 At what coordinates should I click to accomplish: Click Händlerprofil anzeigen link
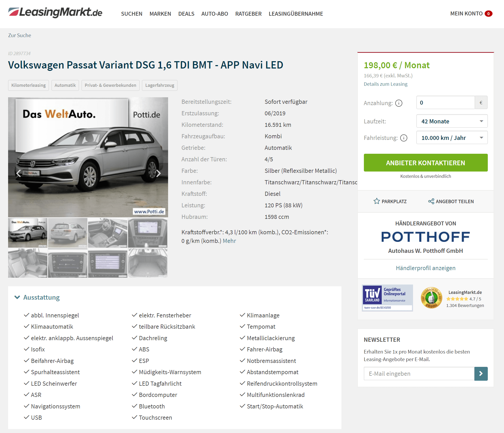[x=426, y=268]
